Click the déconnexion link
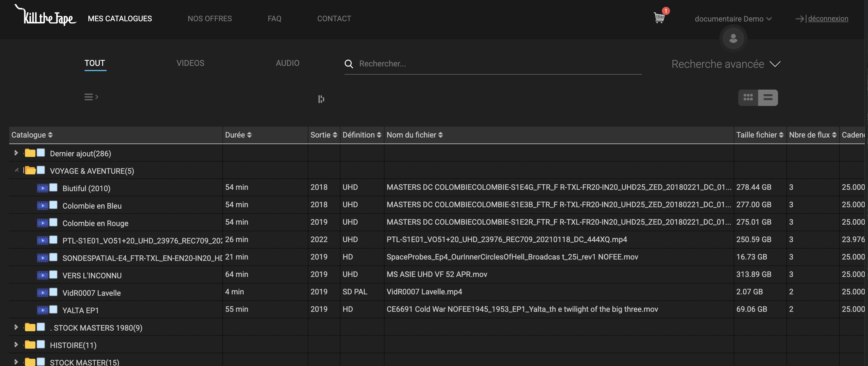 pos(828,19)
